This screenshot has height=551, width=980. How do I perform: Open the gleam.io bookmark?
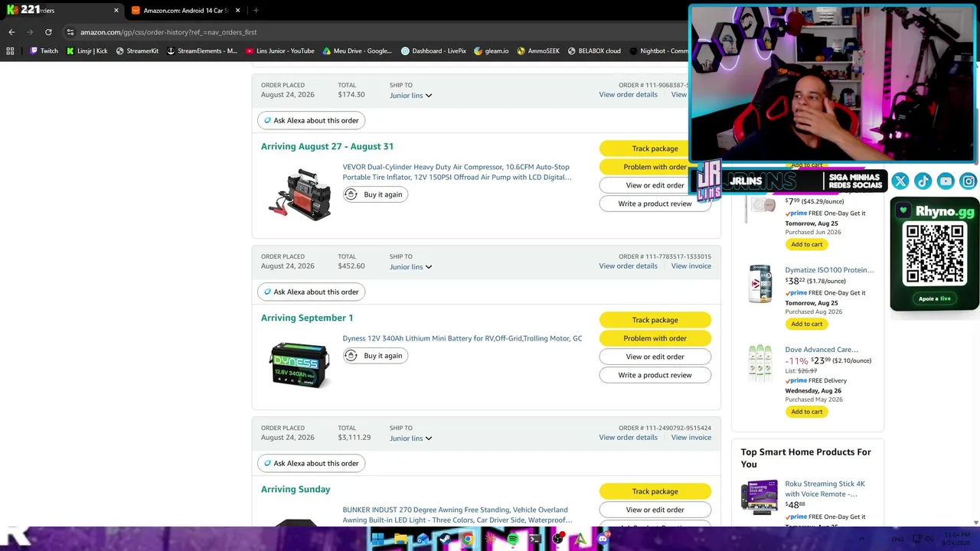coord(491,51)
